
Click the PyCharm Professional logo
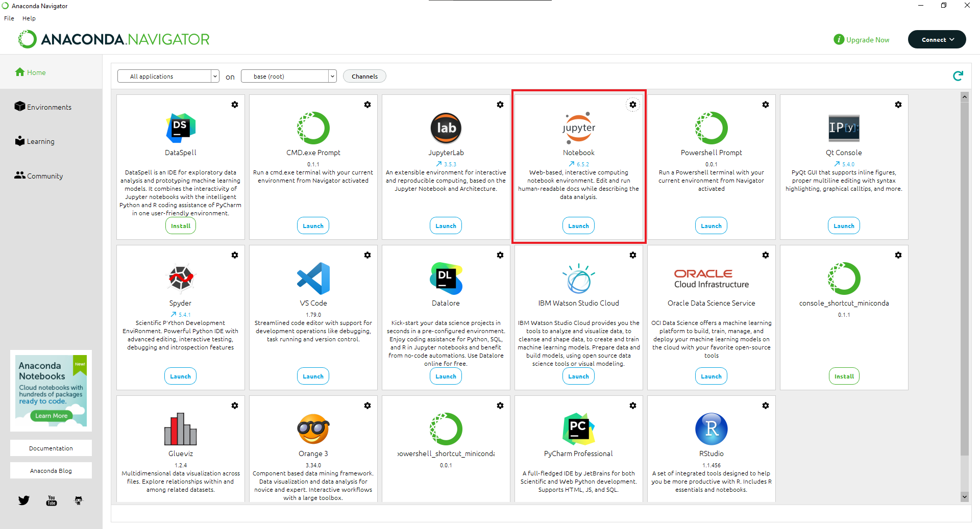click(579, 429)
